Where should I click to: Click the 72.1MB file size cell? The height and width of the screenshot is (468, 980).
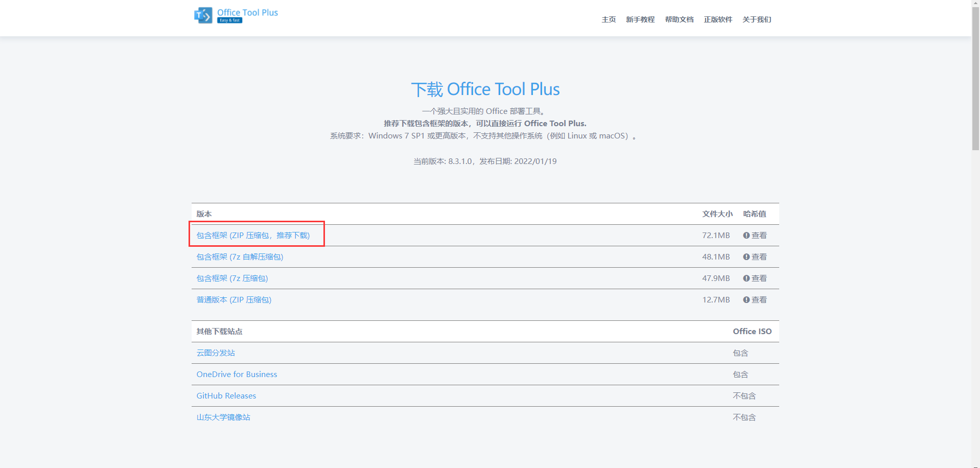pos(716,236)
